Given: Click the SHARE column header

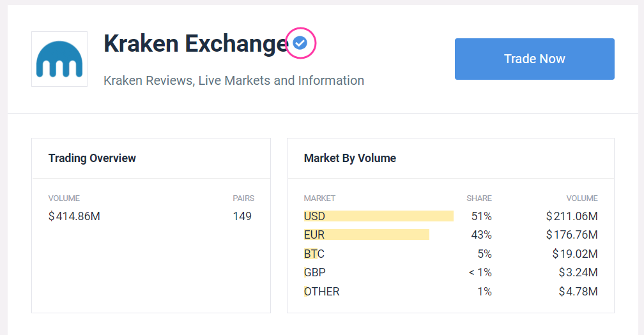Looking at the screenshot, I should click(x=479, y=198).
